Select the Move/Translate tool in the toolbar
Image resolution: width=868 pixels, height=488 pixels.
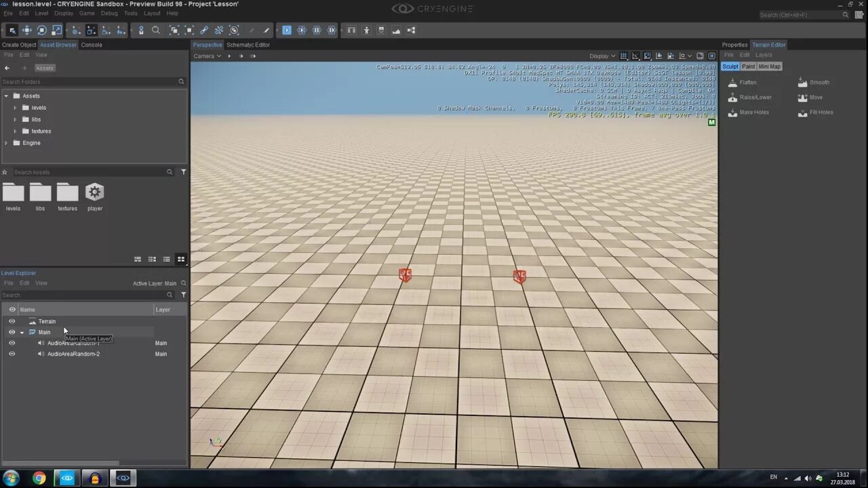[27, 30]
